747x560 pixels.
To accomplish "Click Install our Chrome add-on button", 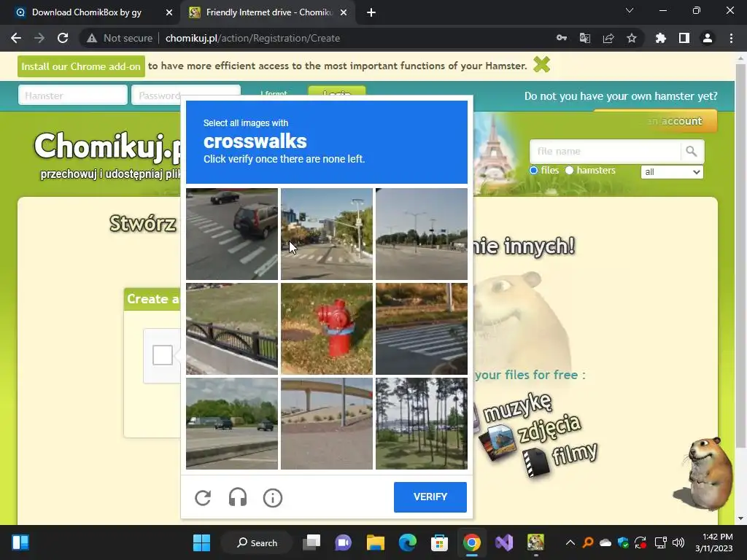I will [x=81, y=66].
